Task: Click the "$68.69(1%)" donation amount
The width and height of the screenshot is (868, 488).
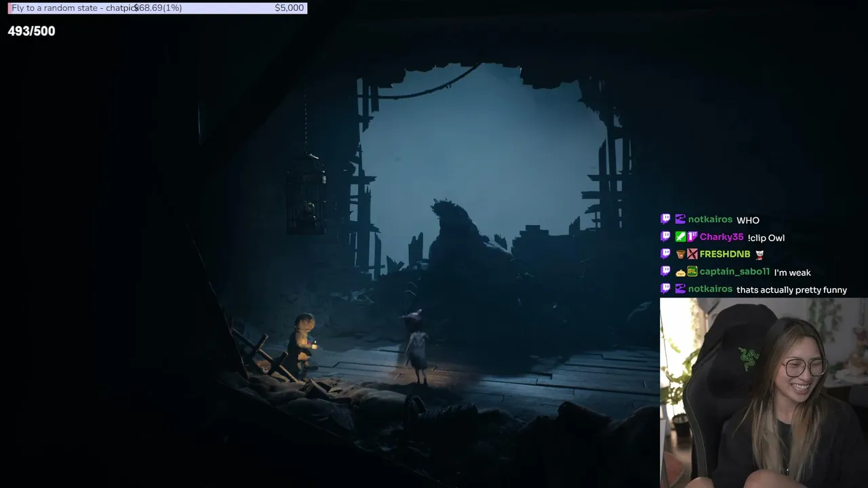Action: point(158,8)
